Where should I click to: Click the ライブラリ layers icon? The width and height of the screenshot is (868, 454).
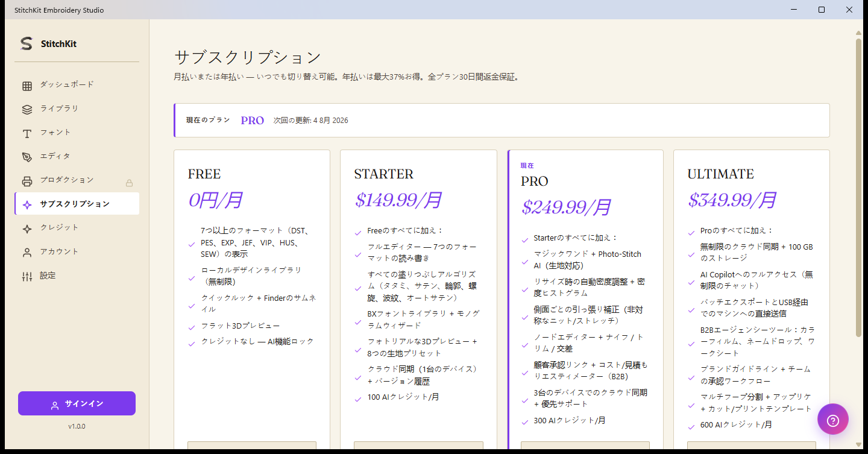tap(27, 110)
